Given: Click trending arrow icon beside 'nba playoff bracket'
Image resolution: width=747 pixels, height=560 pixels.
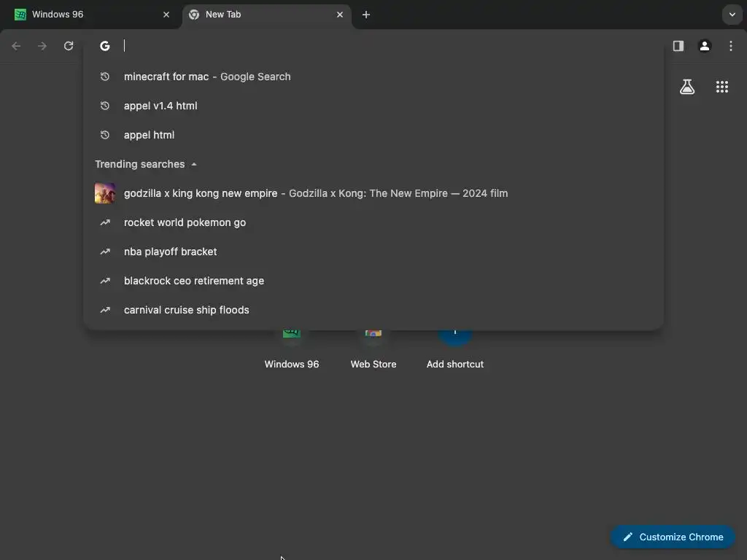Looking at the screenshot, I should pos(105,252).
